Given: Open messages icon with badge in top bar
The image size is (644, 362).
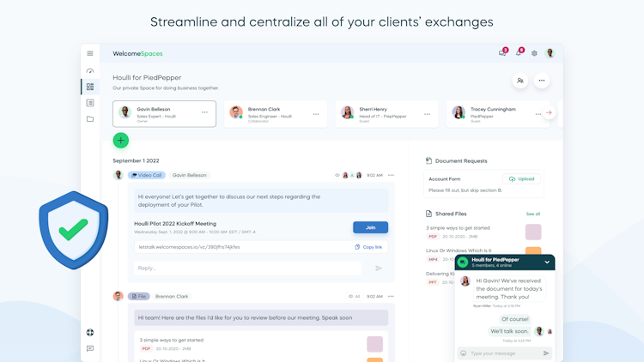Looking at the screenshot, I should [x=502, y=52].
